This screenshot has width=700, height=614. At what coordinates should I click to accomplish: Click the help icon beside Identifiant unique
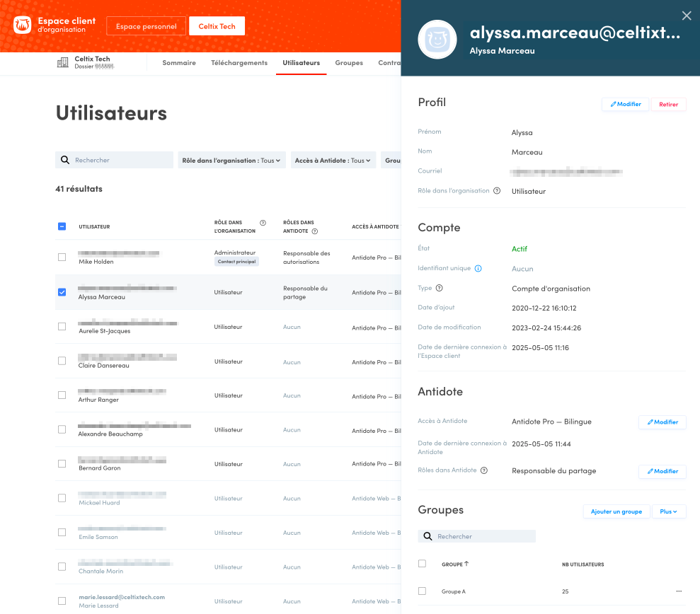[x=478, y=269]
